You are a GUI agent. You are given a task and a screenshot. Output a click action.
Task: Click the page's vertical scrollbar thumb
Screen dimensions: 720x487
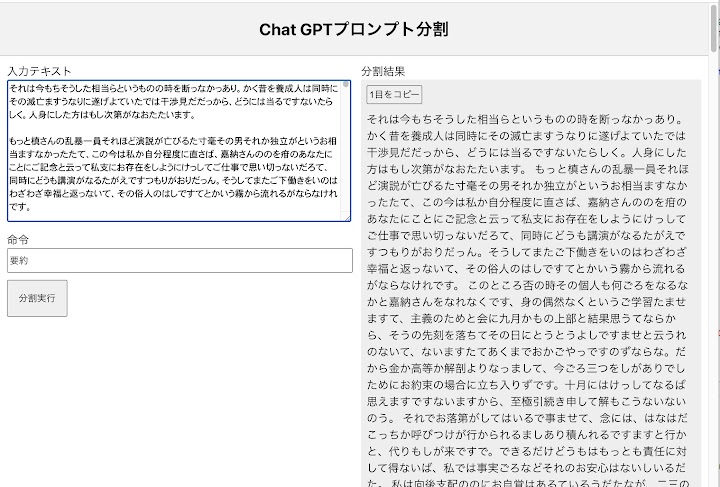click(714, 28)
